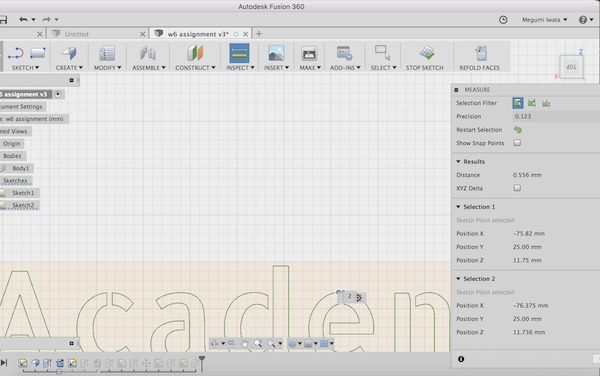Select the Origin folder in browser
The image size is (600, 376).
[x=11, y=144]
